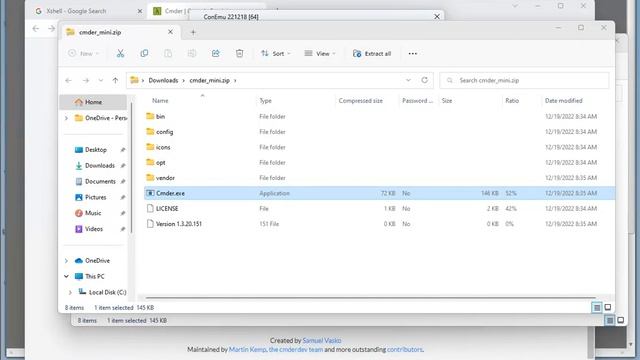Open Desktop in Quick access
The height and width of the screenshot is (360, 640).
[96, 150]
